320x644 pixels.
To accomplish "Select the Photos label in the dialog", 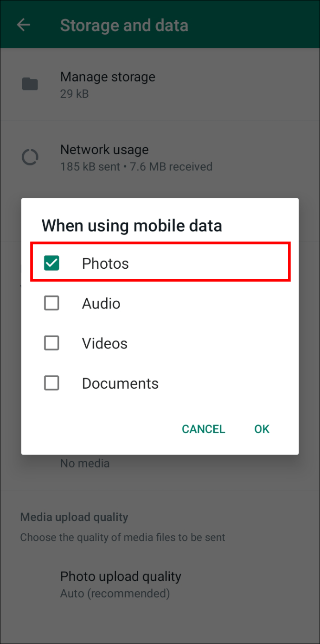I will point(105,264).
